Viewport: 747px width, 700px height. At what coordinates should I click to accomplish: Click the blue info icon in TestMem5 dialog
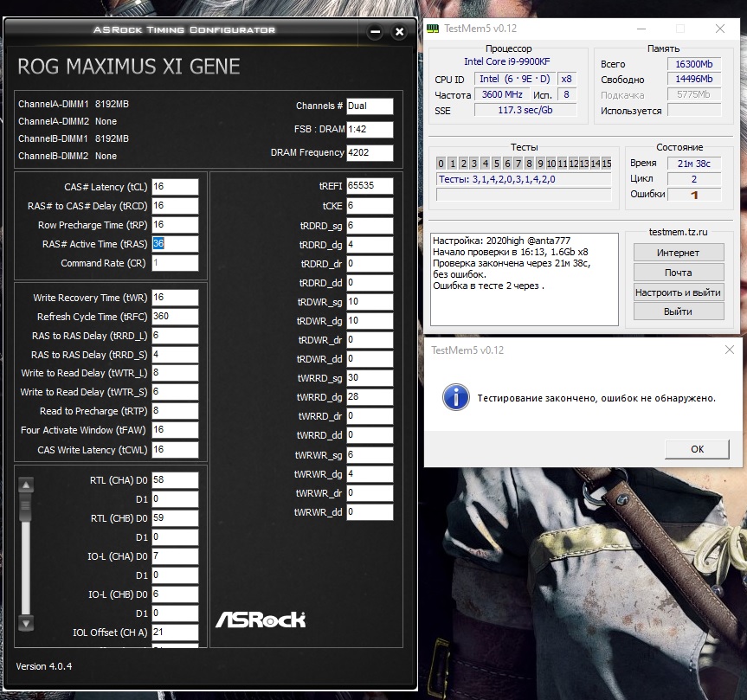(x=456, y=397)
